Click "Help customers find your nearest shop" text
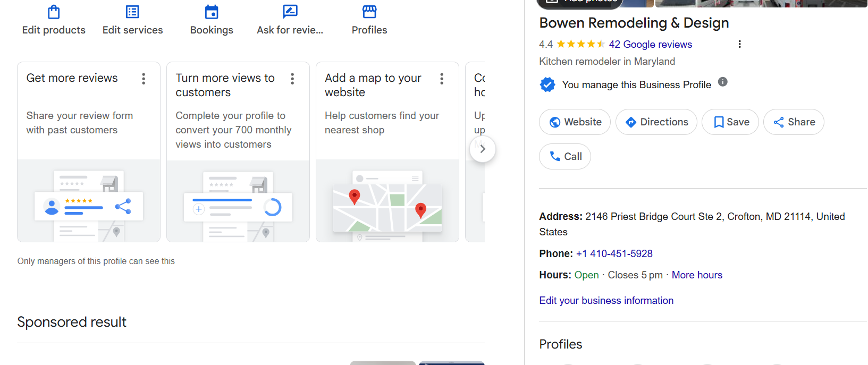The image size is (868, 365). [382, 123]
